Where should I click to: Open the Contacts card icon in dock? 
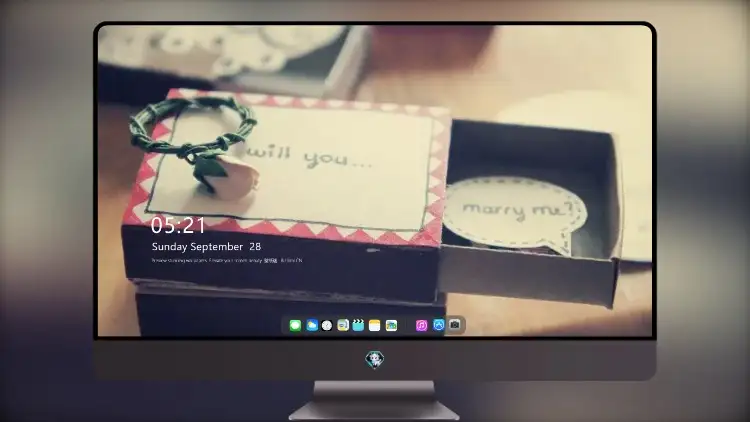(x=343, y=325)
